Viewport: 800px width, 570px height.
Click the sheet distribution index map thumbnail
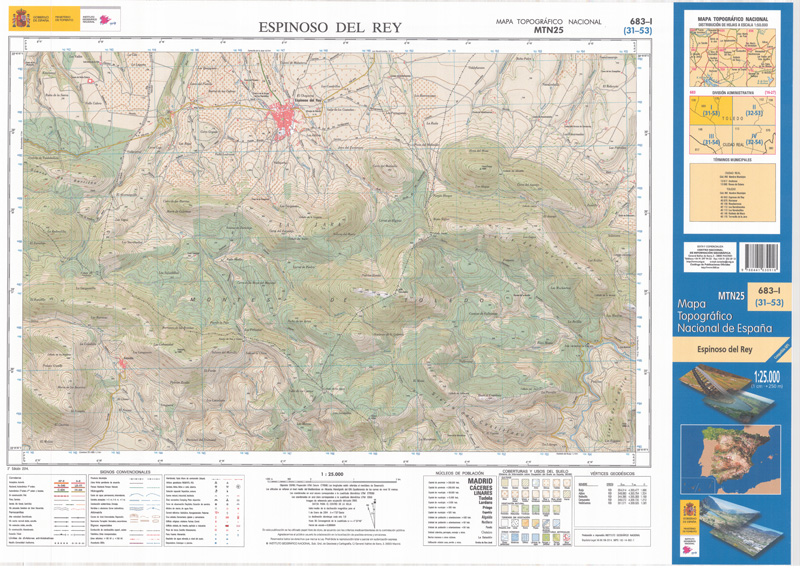tap(732, 57)
